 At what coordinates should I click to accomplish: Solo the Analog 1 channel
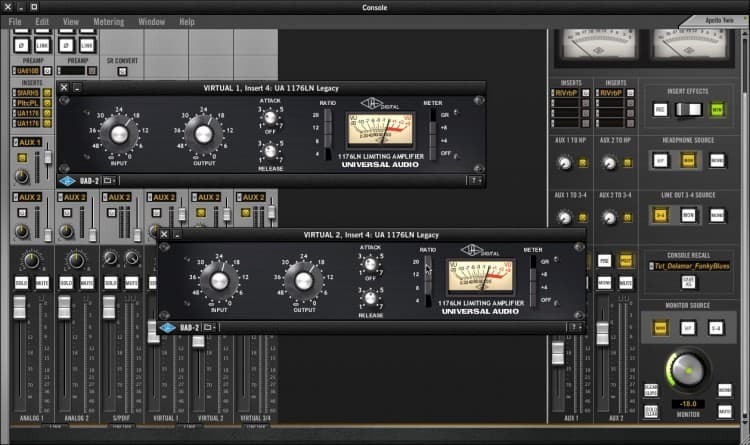(21, 283)
